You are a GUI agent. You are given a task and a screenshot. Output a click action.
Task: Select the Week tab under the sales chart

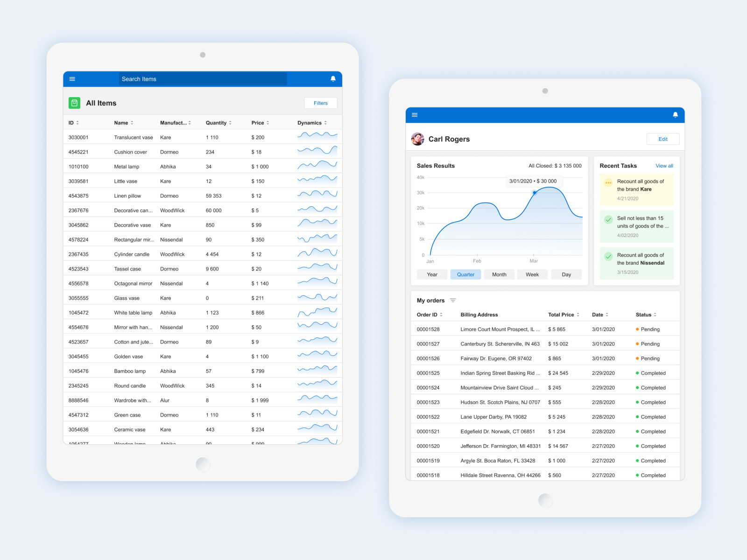click(x=532, y=274)
